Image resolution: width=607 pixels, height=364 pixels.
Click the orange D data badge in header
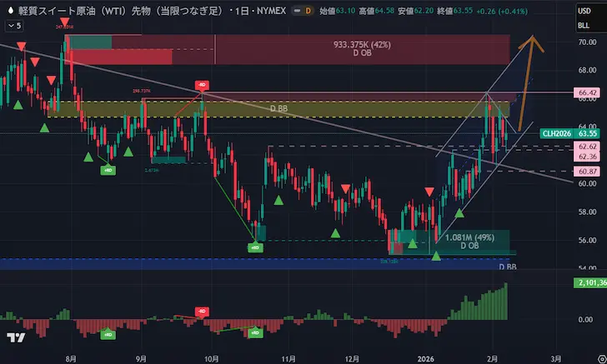point(308,12)
